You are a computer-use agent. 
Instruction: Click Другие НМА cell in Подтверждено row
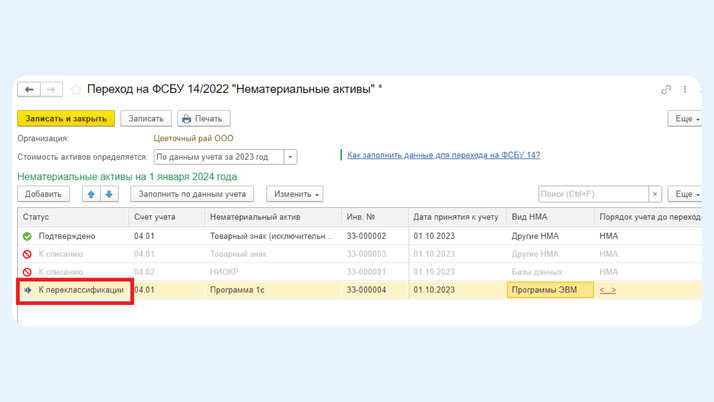coord(550,236)
